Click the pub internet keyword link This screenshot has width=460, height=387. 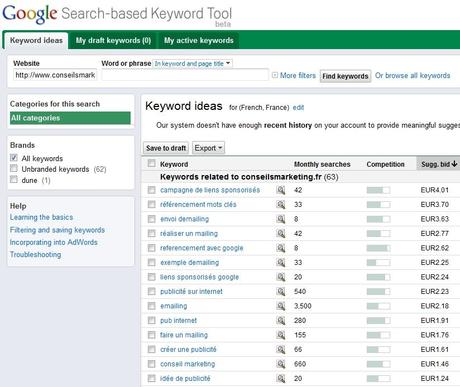(178, 320)
